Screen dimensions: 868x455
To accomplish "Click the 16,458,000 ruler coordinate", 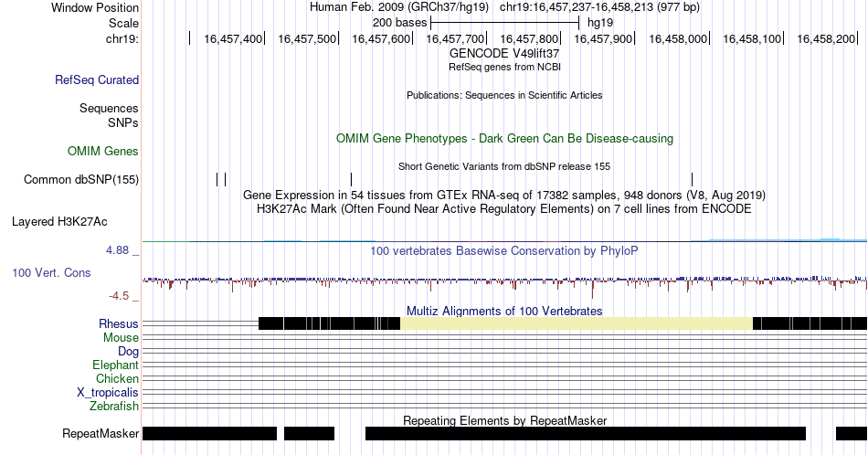I will point(678,38).
